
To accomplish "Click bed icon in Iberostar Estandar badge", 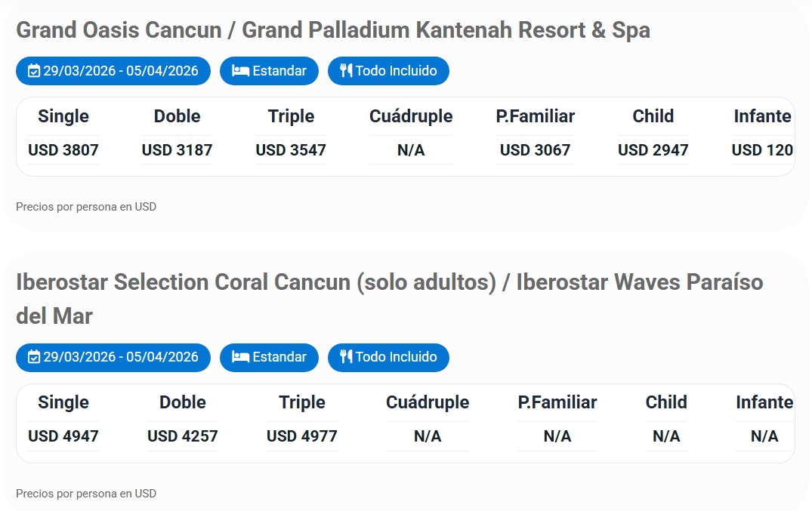I will click(x=240, y=357).
